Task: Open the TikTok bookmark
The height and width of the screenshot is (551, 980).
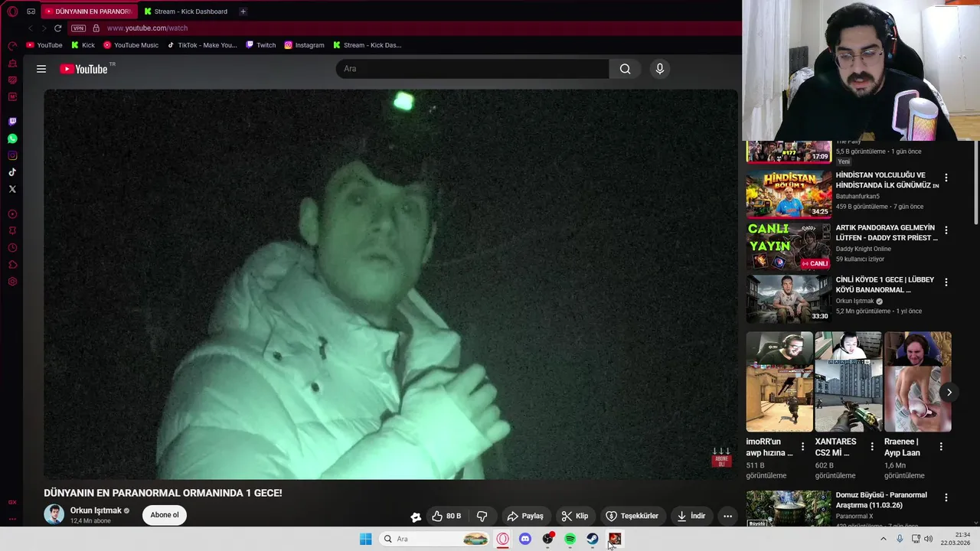Action: pyautogui.click(x=203, y=45)
